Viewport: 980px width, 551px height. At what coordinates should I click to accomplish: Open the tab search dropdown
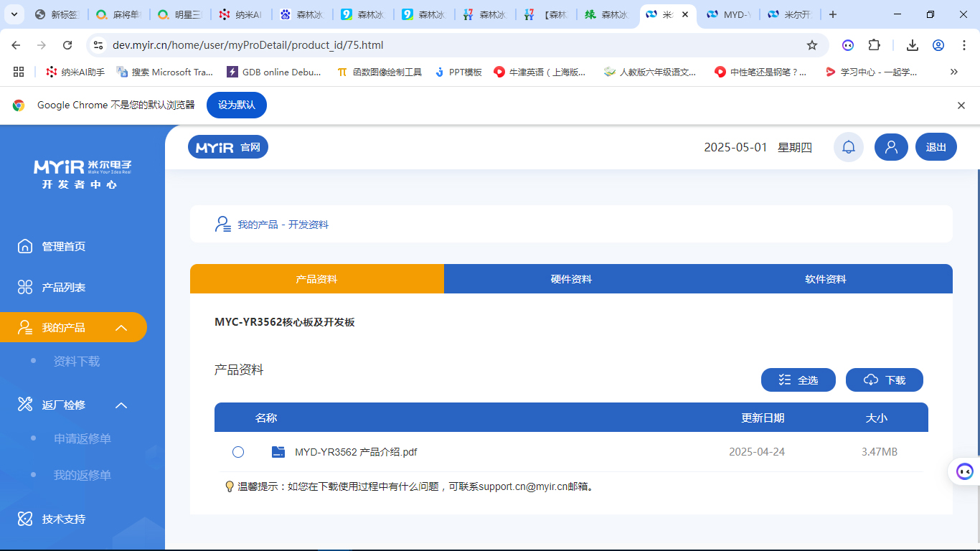coord(14,14)
